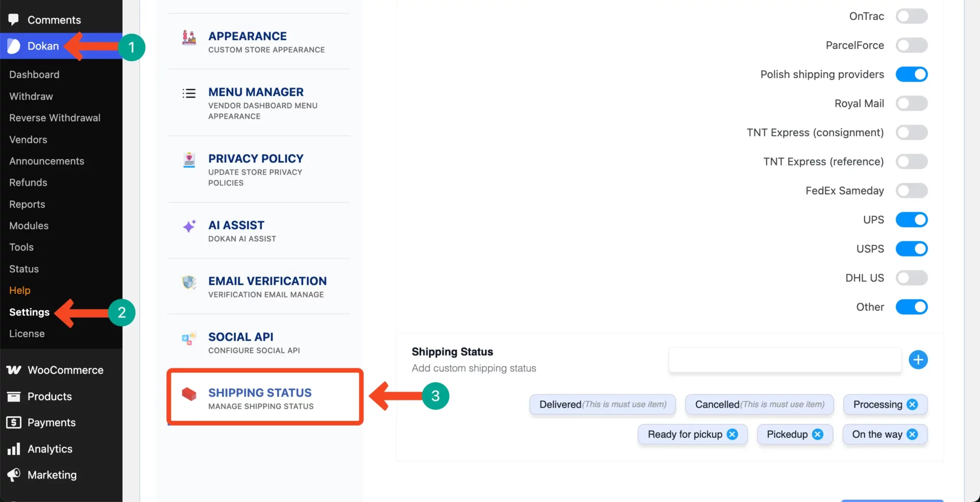Click the custom shipping status input field
Screen dimensions: 980x502
(x=785, y=360)
